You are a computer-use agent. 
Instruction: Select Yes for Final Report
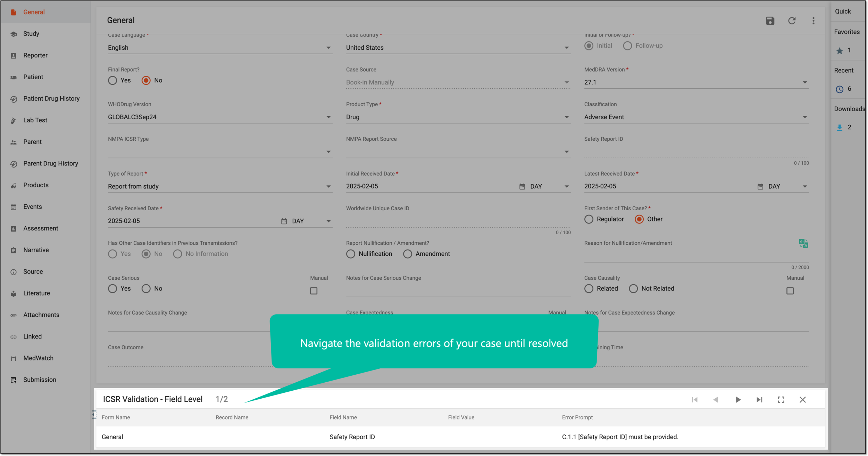112,81
